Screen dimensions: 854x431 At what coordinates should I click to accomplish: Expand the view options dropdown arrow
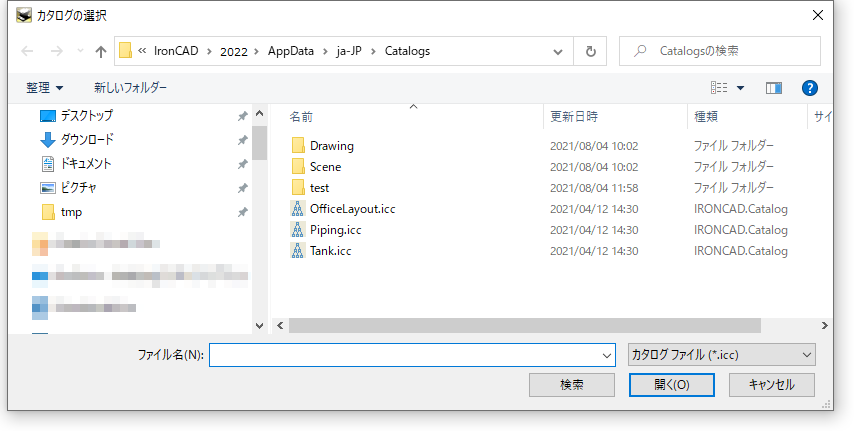coord(741,88)
